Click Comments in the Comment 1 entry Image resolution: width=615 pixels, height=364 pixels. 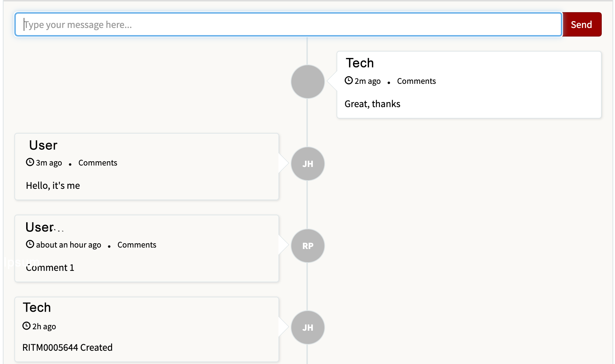click(137, 245)
